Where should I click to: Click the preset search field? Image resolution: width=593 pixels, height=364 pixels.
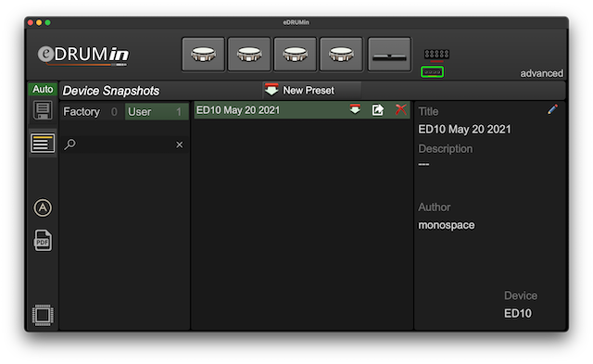[x=124, y=144]
